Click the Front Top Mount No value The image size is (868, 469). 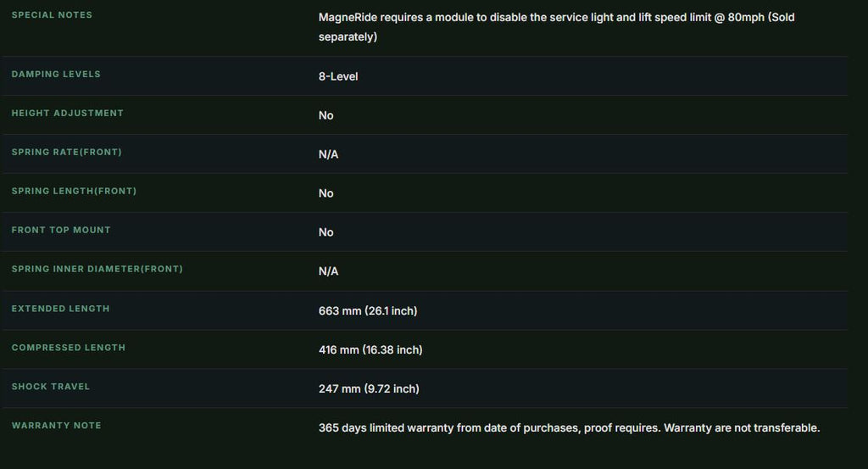coord(326,232)
